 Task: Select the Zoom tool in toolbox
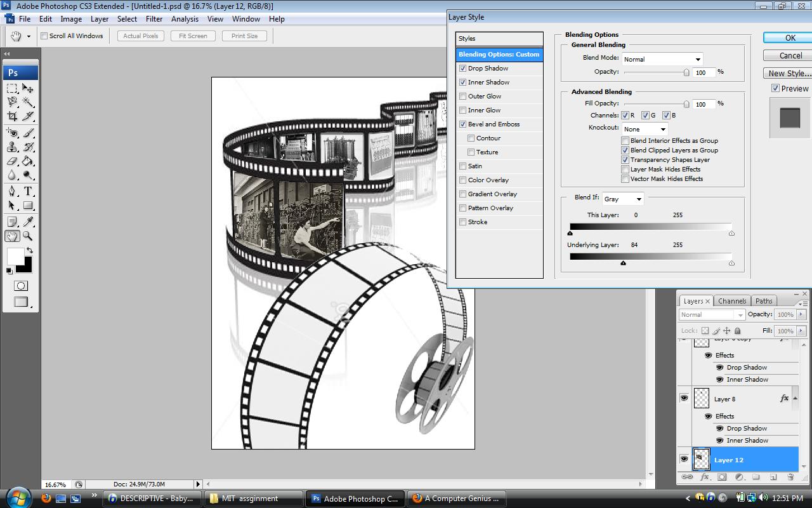point(28,236)
